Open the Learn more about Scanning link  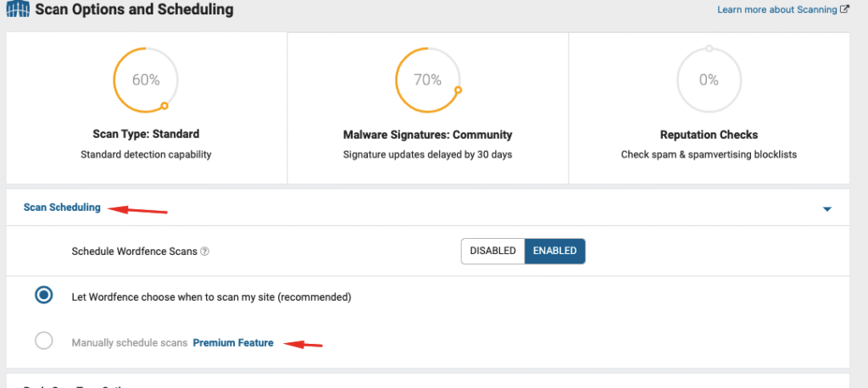tap(777, 9)
